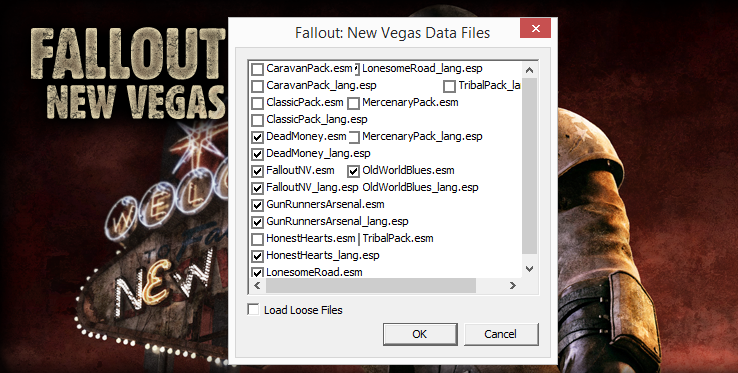Select the DeadMoney.esm file name

(306, 137)
